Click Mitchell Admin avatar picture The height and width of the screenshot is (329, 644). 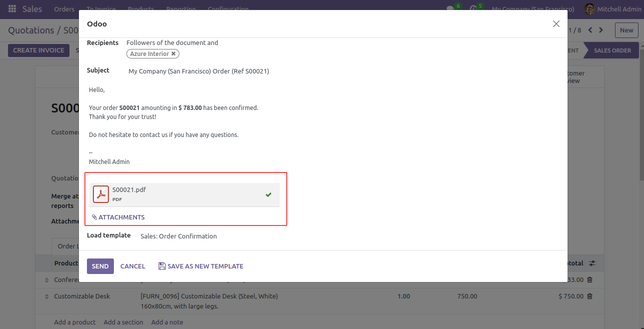pos(590,9)
